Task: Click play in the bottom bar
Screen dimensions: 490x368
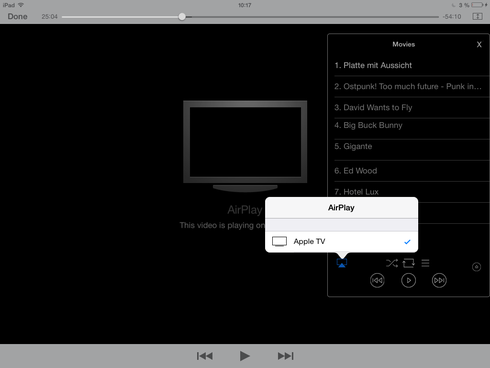Action: tap(245, 356)
